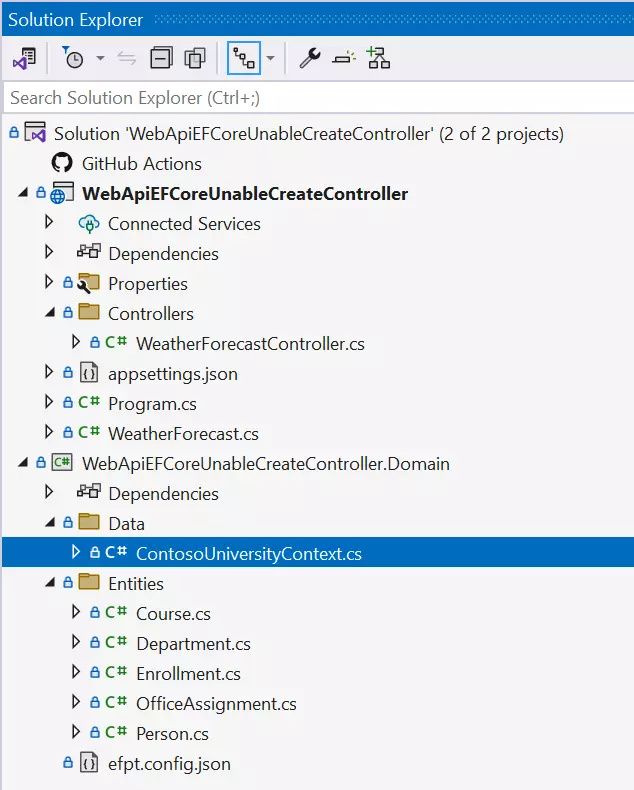Select the Properties label
The width and height of the screenshot is (634, 790).
(148, 284)
